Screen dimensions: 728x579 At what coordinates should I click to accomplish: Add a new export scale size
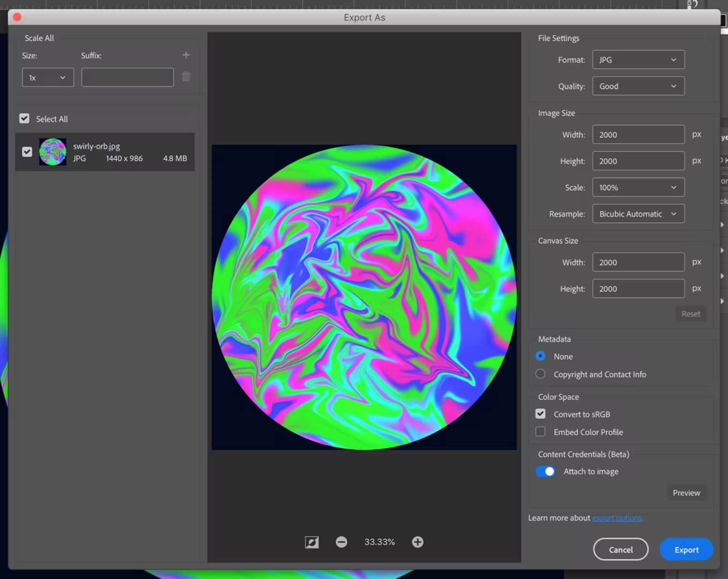185,55
